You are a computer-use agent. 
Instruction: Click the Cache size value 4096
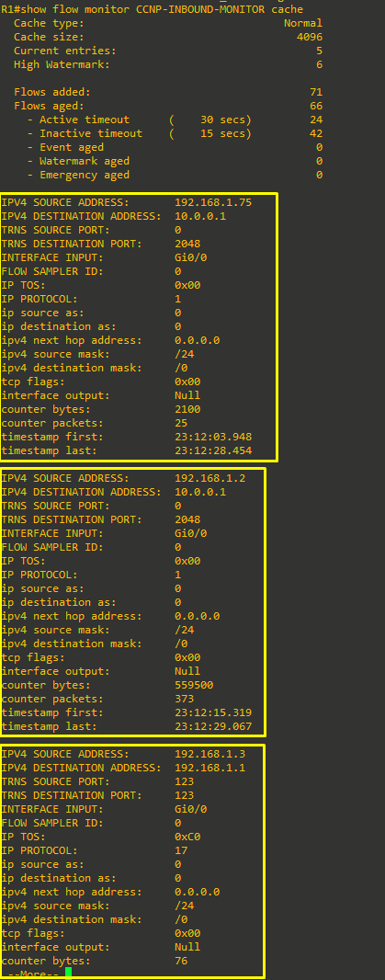tap(310, 37)
